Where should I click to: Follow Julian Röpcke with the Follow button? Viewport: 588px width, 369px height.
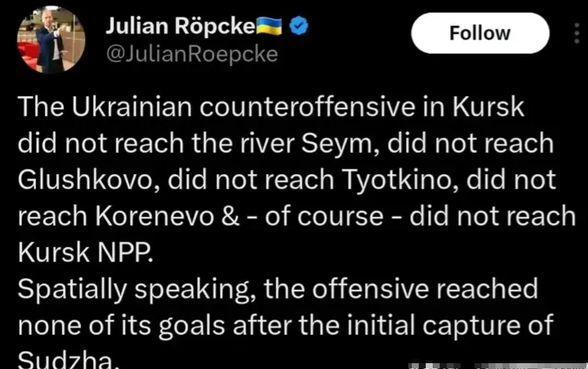(480, 33)
